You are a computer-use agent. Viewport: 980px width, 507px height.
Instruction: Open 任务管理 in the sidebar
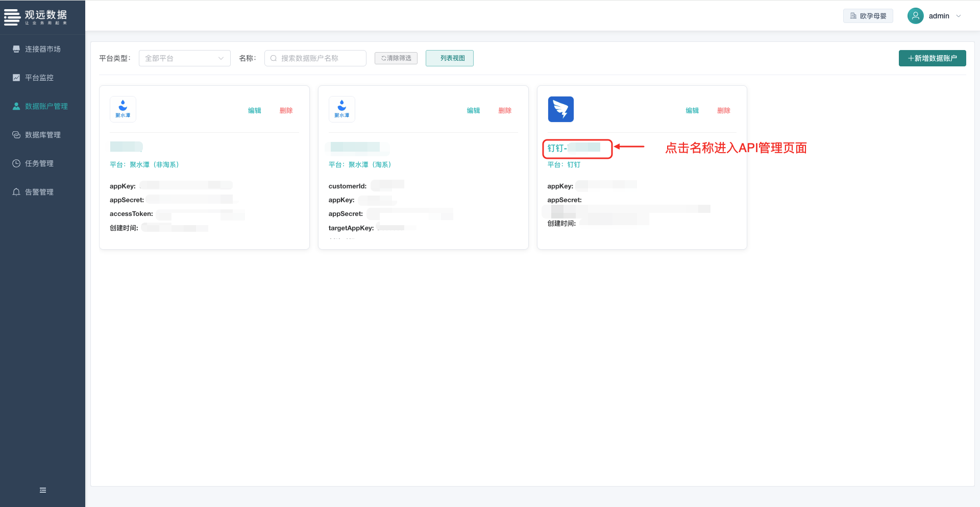click(x=39, y=163)
